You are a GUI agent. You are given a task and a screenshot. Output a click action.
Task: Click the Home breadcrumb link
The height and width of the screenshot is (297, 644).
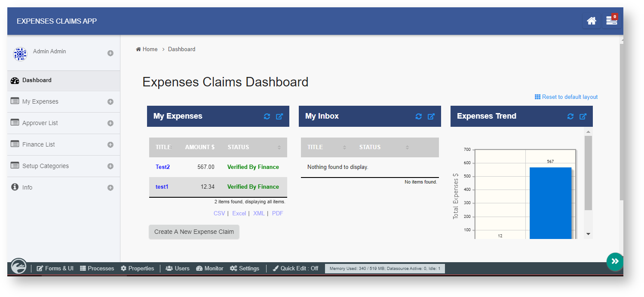click(x=147, y=49)
